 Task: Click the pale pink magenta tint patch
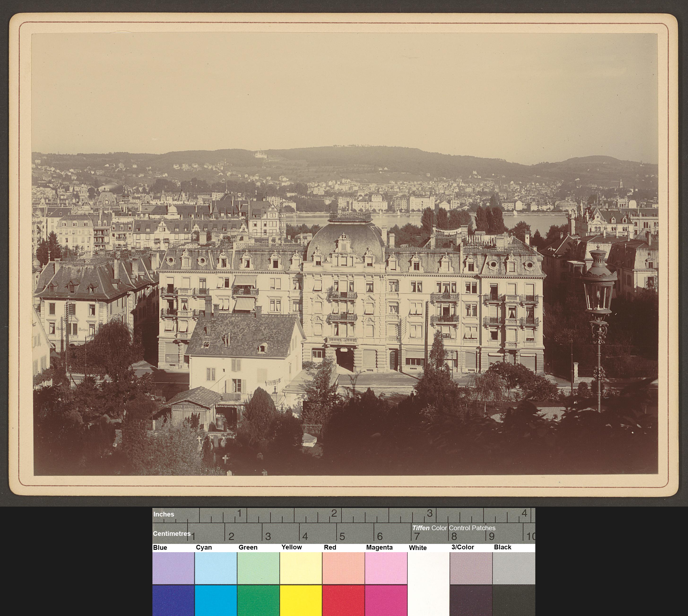tap(386, 568)
